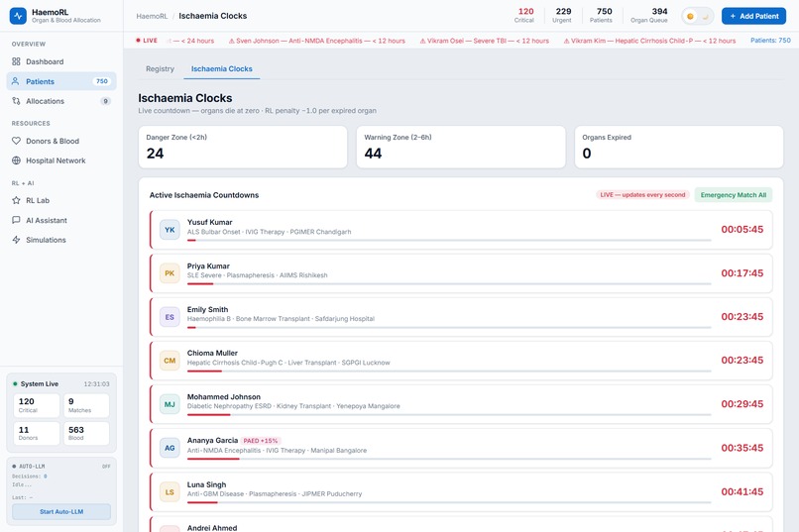Open the Simulations section
799x532 pixels.
pyautogui.click(x=61, y=240)
